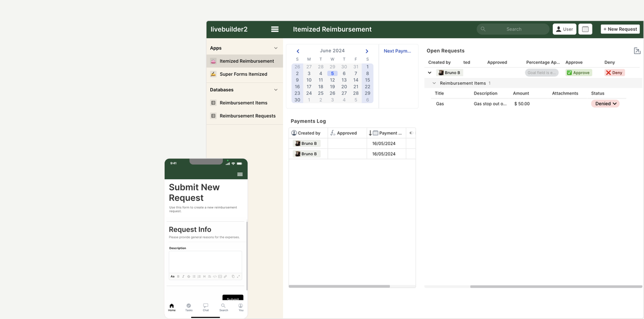Click the Search field in the top bar
This screenshot has height=319, width=644.
513,28
